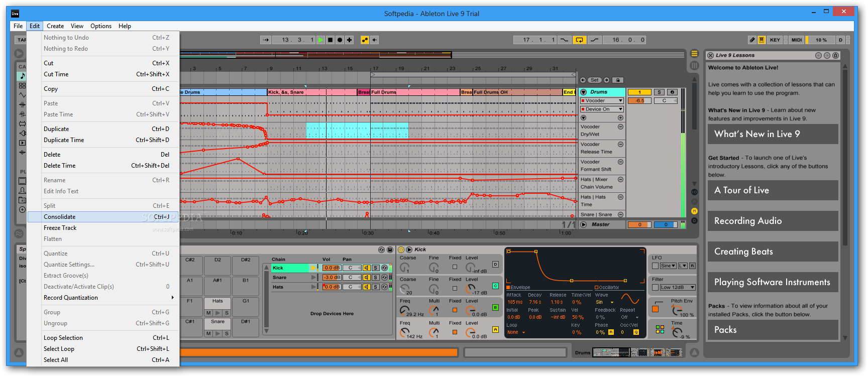
Task: Open Record Quantization submenu
Action: click(103, 298)
